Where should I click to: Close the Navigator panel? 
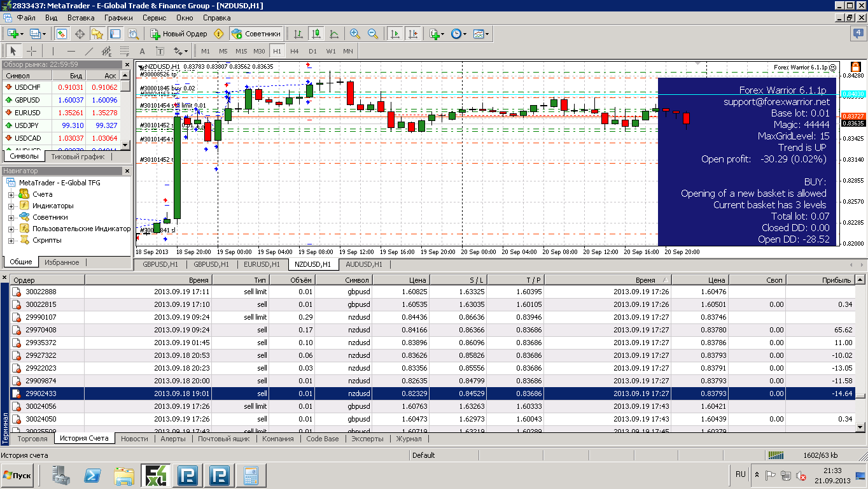[x=126, y=171]
